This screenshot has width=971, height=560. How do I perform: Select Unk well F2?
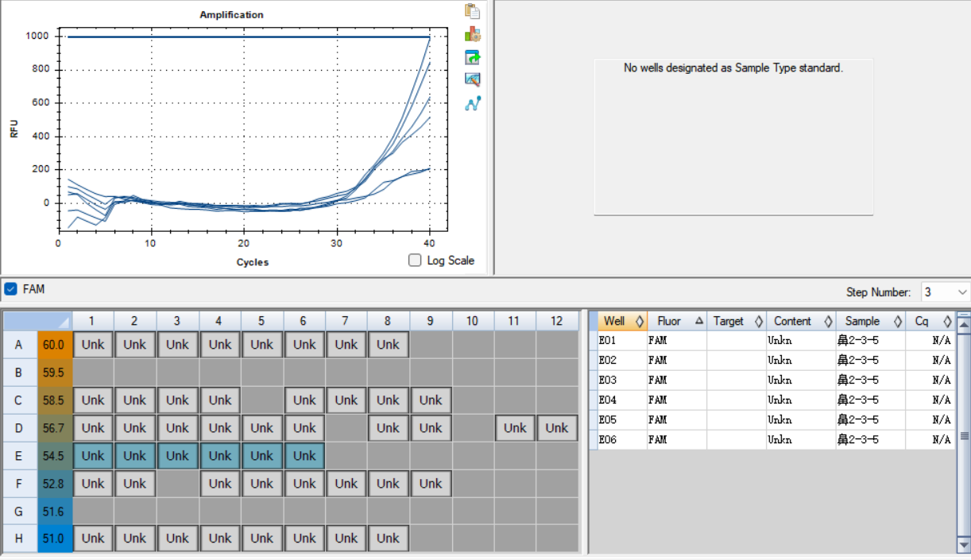click(x=135, y=483)
